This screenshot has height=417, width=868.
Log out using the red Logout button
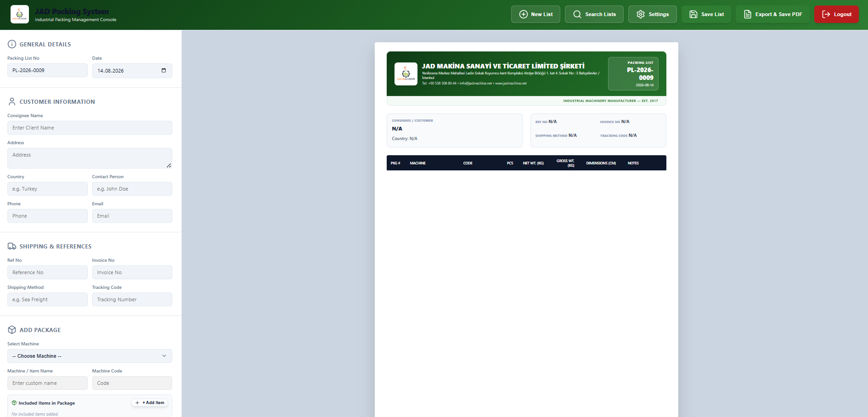[837, 14]
